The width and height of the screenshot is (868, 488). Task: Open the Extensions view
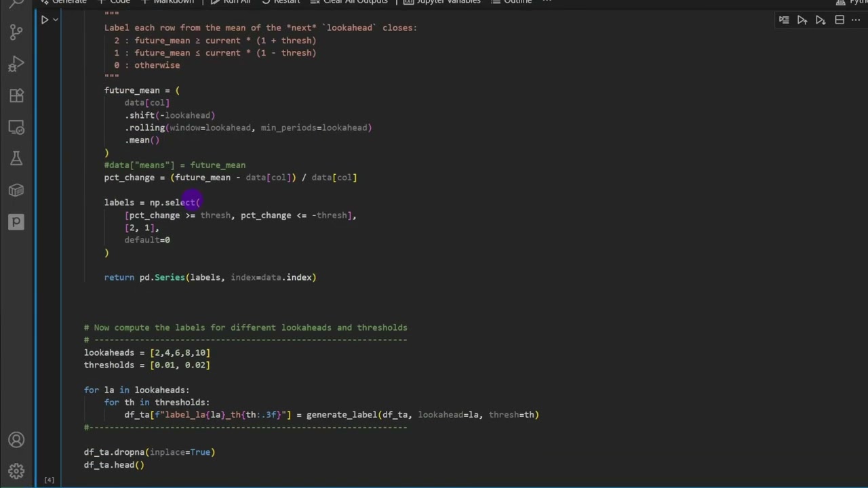16,96
